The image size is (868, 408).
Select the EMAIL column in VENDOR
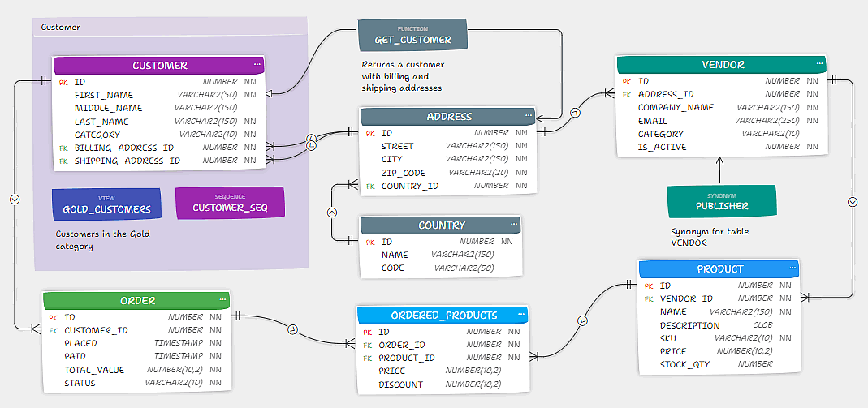tap(722, 121)
